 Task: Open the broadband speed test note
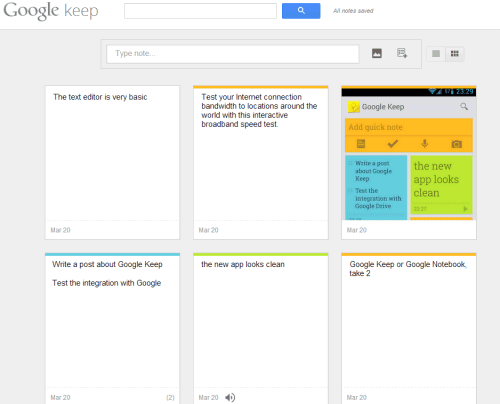[x=261, y=162]
